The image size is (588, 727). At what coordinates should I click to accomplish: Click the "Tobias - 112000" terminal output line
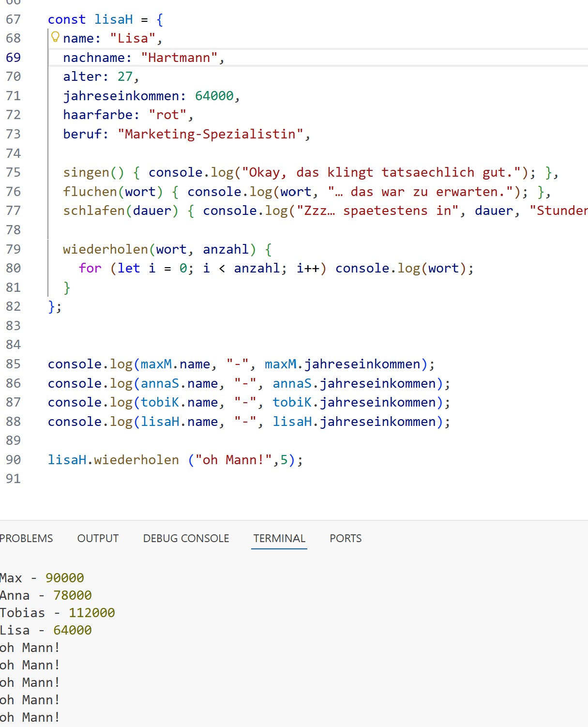click(x=57, y=613)
